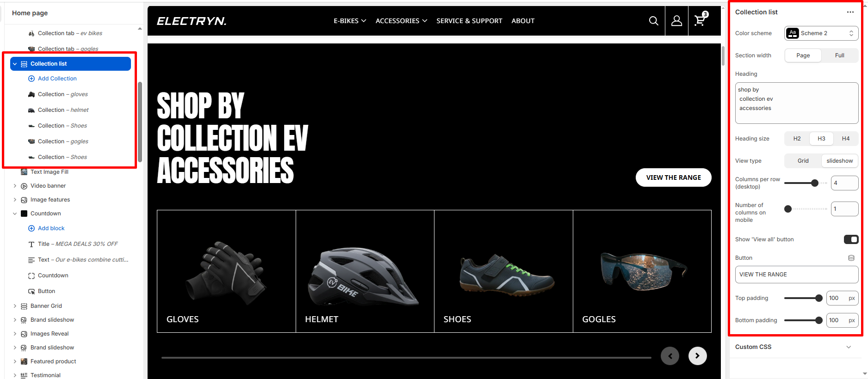The width and height of the screenshot is (868, 379).
Task: Open the E-BIKES menu
Action: click(x=350, y=21)
